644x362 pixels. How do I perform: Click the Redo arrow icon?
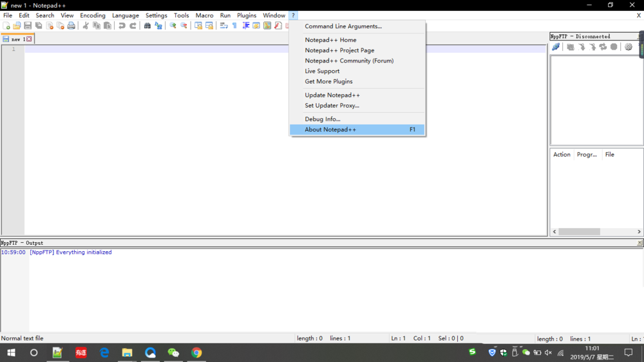(133, 26)
